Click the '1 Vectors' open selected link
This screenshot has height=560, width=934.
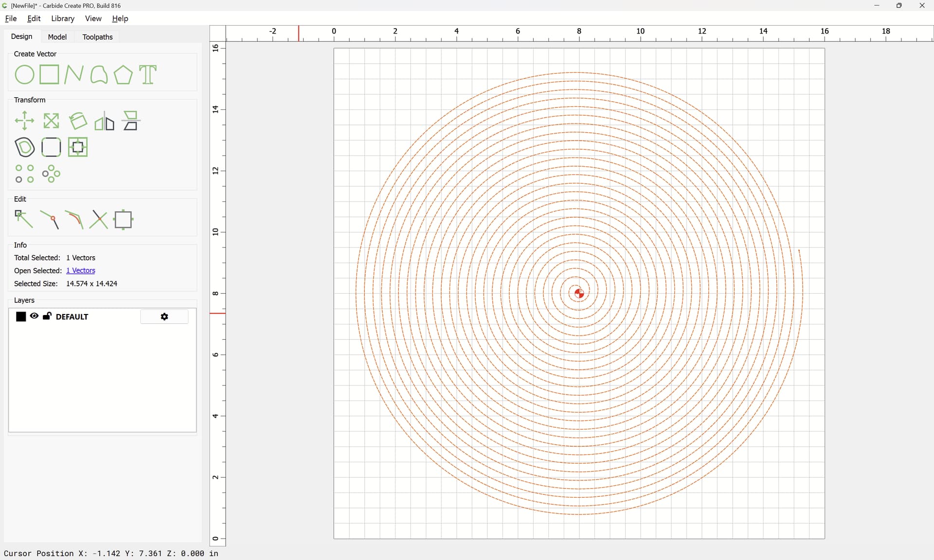(x=81, y=271)
